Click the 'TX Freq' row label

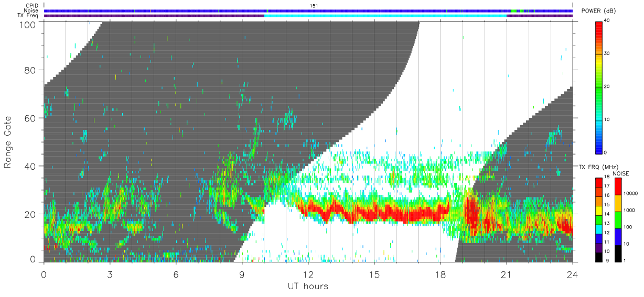tap(29, 15)
